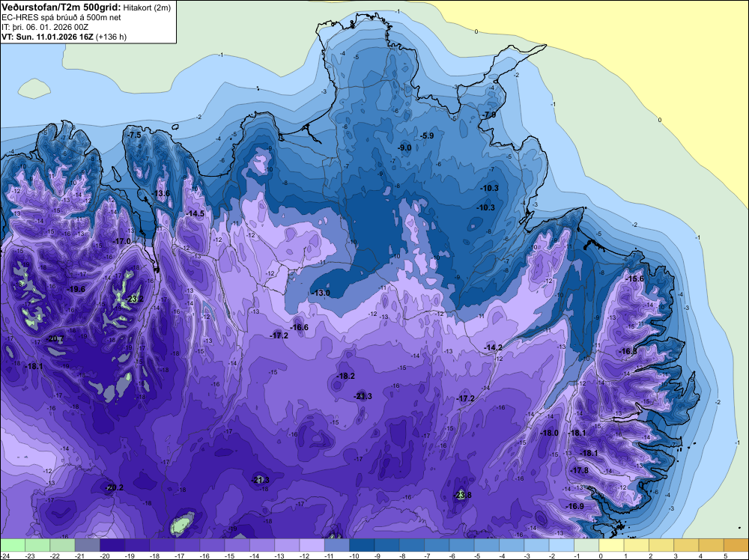The image size is (749, 560).
Task: Click the -23.8 cold spot value
Action: click(462, 495)
